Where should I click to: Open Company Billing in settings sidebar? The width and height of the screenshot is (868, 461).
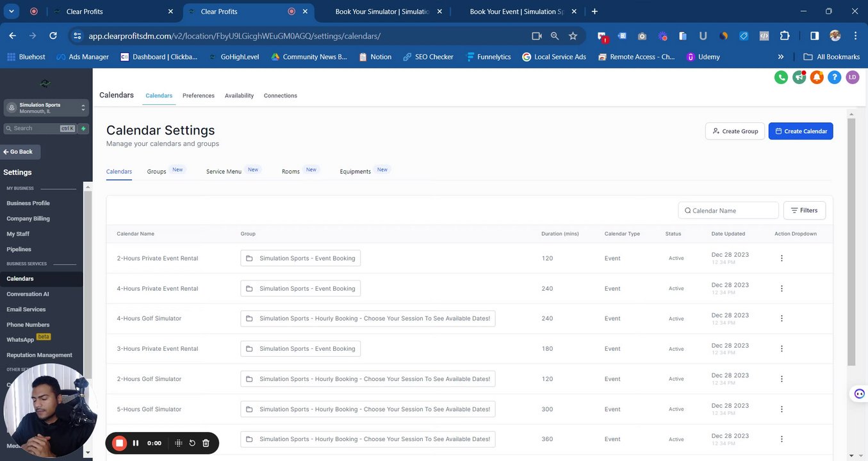coord(28,218)
